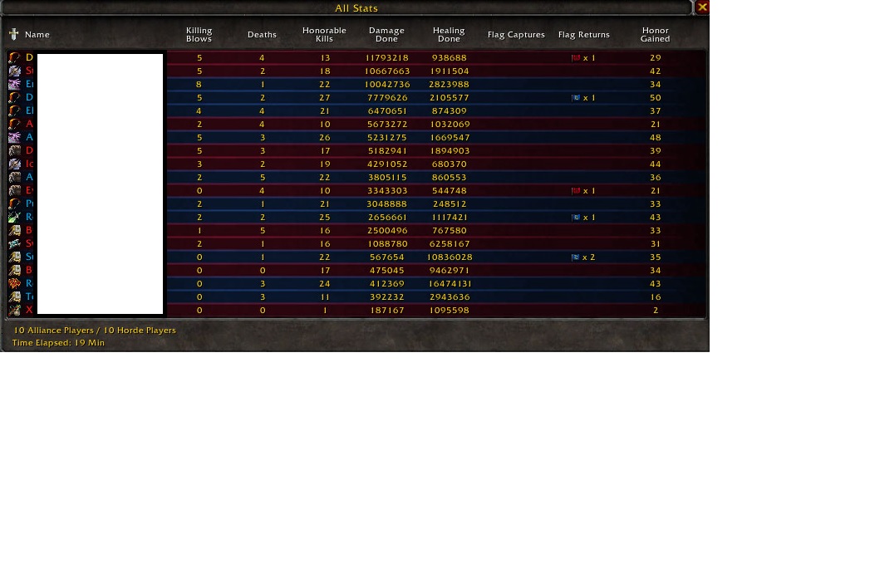870x588 pixels.
Task: Click class icon of player with 6258167 healing
Action: click(15, 244)
